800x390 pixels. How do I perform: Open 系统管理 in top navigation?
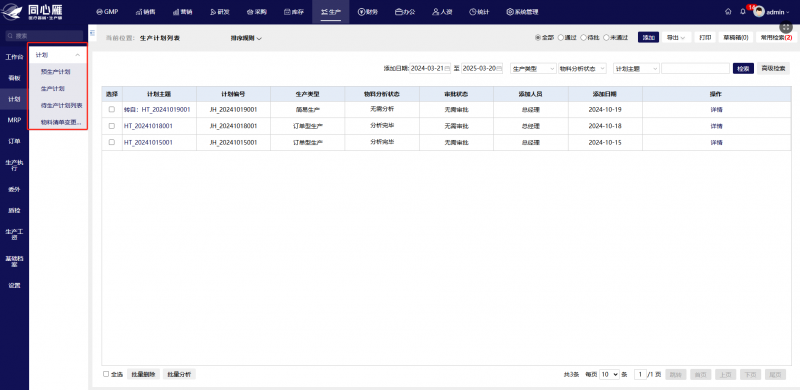pyautogui.click(x=522, y=12)
